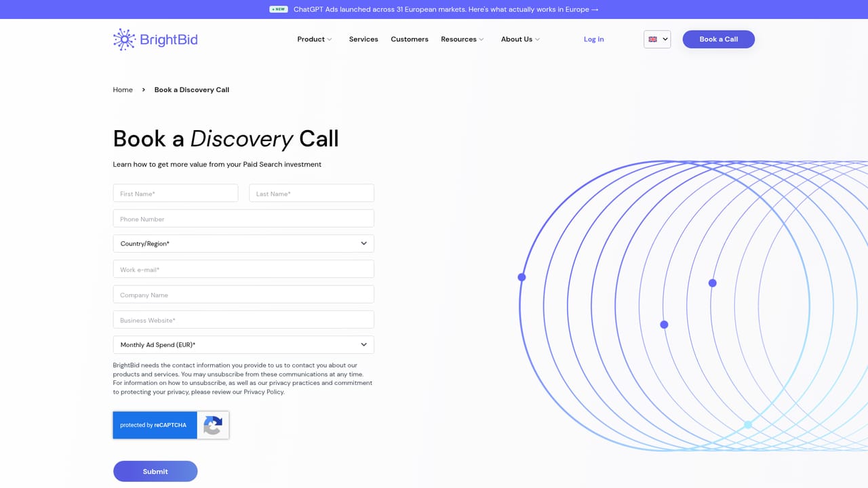Image resolution: width=868 pixels, height=488 pixels.
Task: Submit the discovery call form
Action: [x=155, y=471]
